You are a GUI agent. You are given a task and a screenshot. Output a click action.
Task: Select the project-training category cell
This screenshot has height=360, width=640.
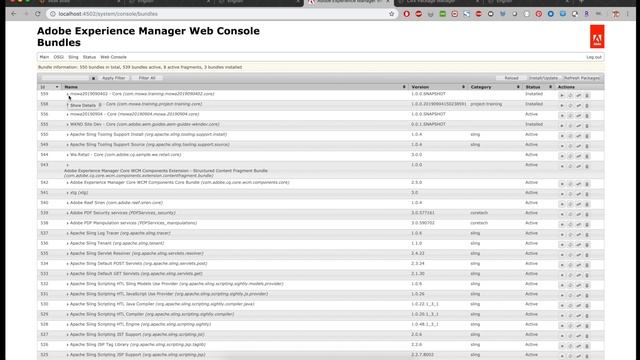click(x=486, y=104)
